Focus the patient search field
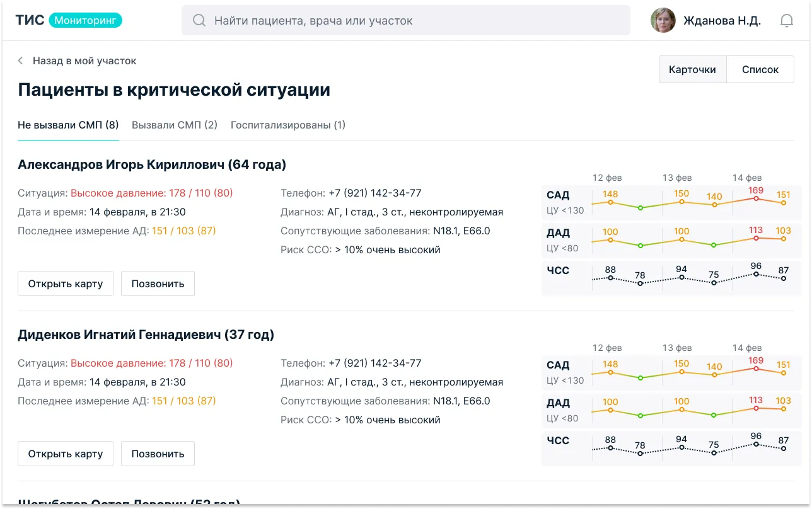This screenshot has height=509, width=812. (x=406, y=21)
